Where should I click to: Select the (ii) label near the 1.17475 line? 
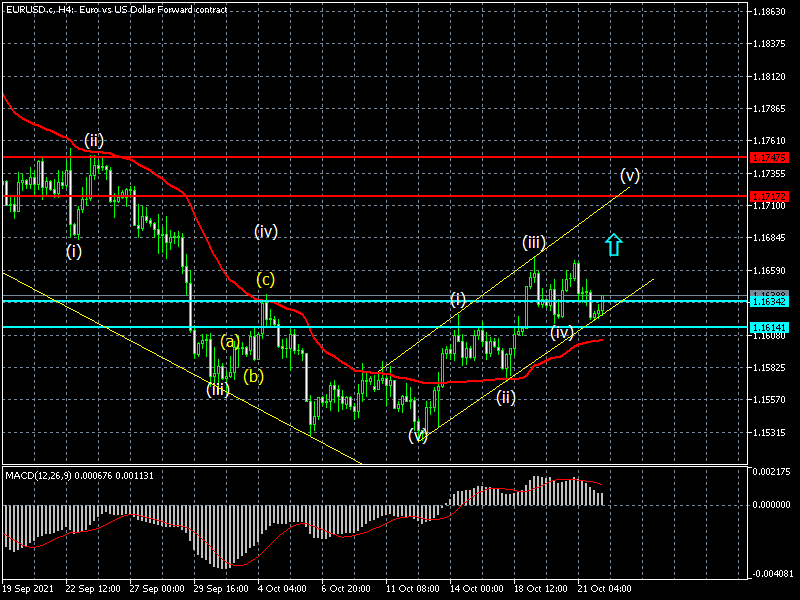[94, 140]
